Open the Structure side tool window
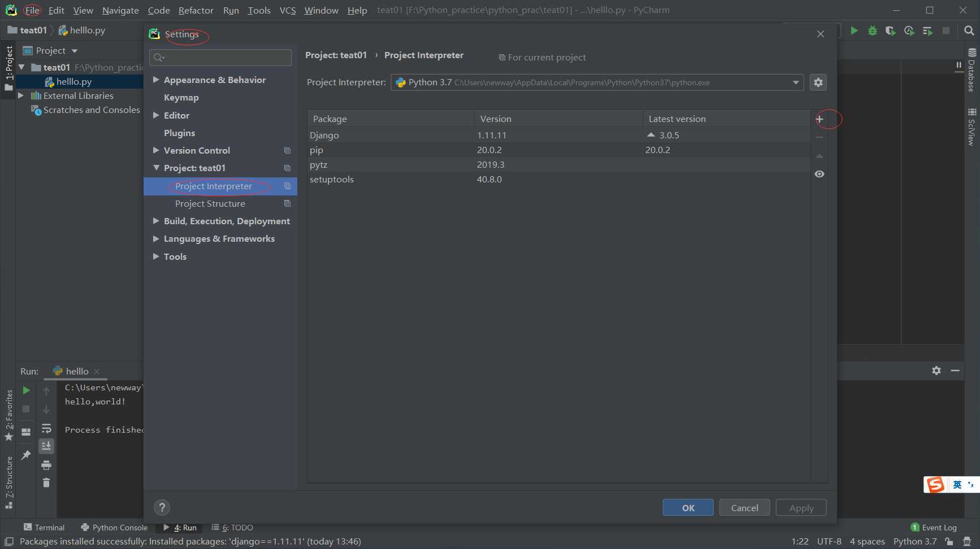The width and height of the screenshot is (980, 549). point(8,482)
